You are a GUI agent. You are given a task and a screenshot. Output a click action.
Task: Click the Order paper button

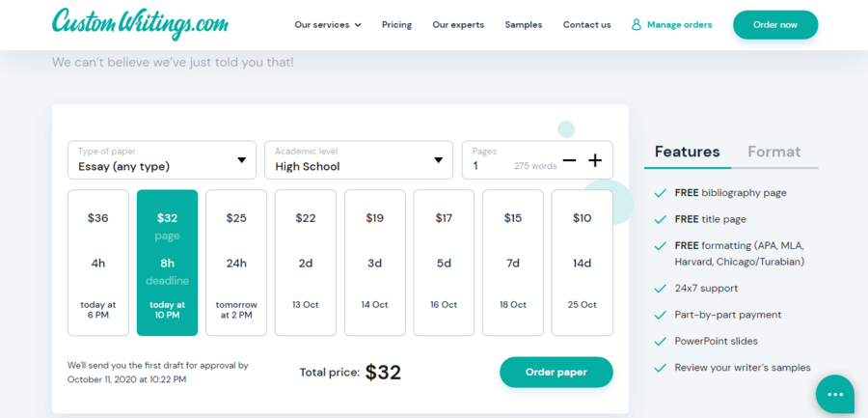point(556,372)
